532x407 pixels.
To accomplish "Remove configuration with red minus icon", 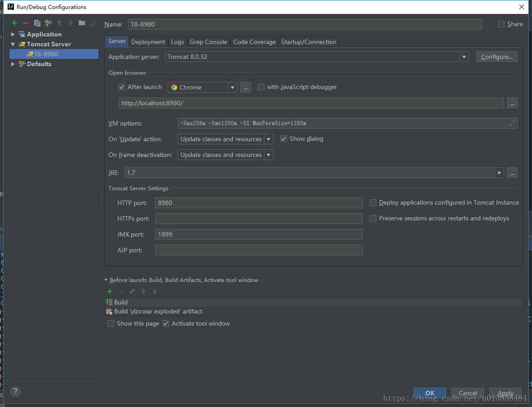I will pos(26,23).
